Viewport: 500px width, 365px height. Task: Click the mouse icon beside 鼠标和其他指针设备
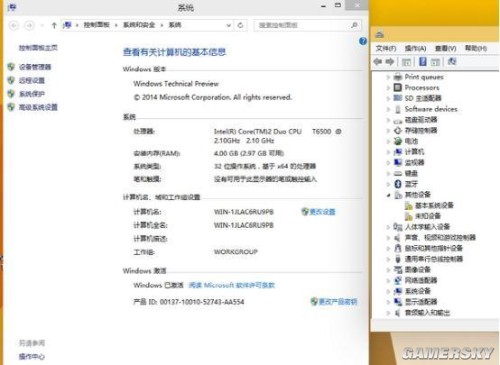(398, 248)
